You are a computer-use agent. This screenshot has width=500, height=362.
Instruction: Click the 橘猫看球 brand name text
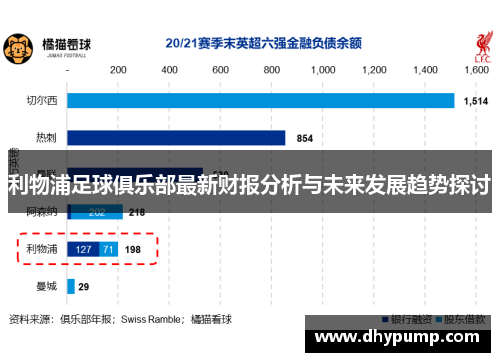[66, 44]
